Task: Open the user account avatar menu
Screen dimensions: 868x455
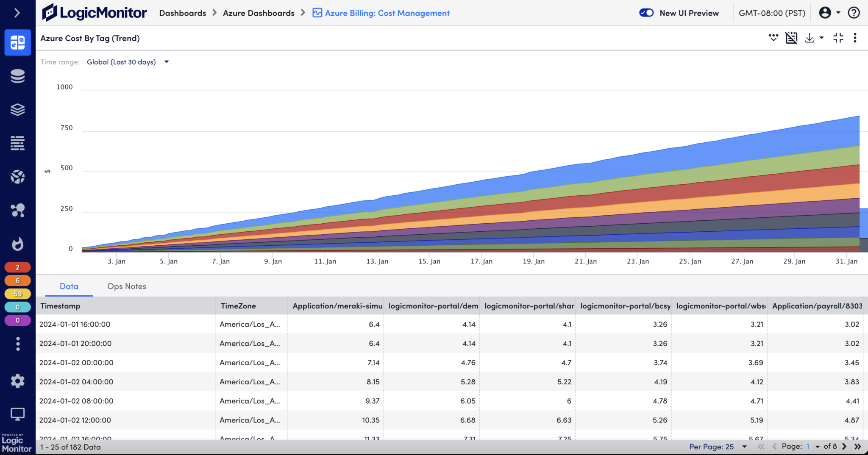Action: (826, 13)
